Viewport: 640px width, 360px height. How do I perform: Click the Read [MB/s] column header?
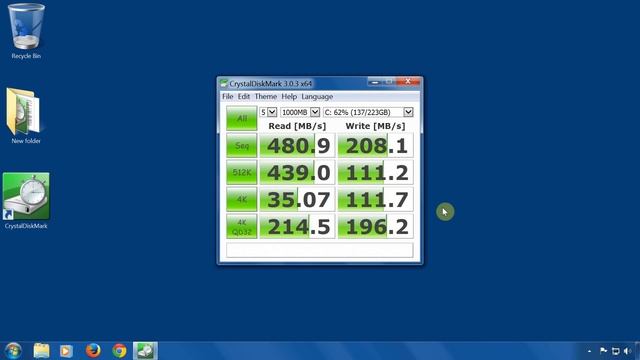pyautogui.click(x=297, y=126)
